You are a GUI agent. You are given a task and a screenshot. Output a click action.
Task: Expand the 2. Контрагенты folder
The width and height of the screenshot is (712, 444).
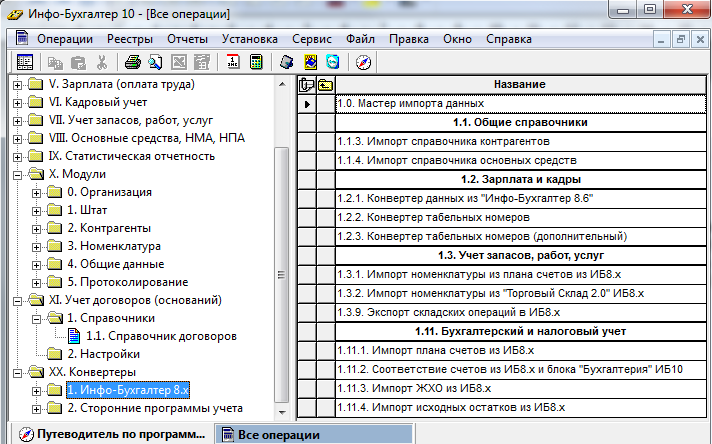36,229
